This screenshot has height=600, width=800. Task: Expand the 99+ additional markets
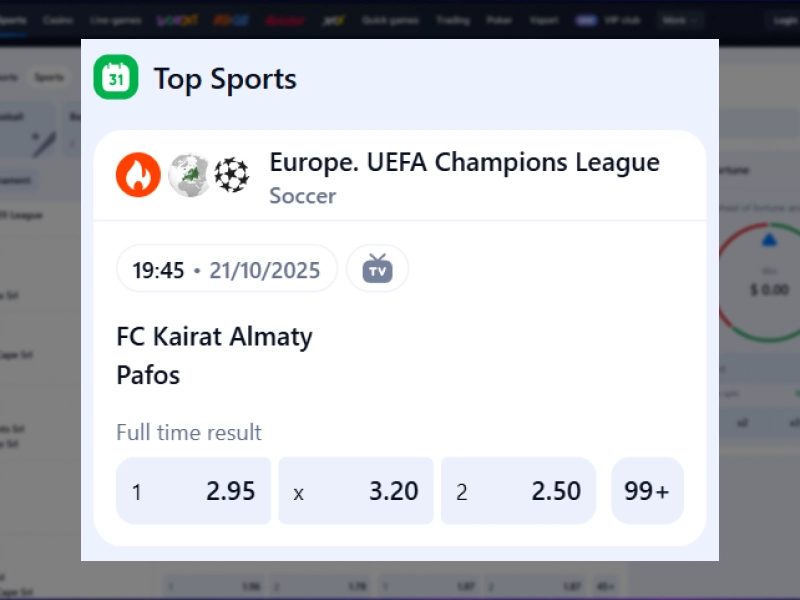tap(647, 490)
